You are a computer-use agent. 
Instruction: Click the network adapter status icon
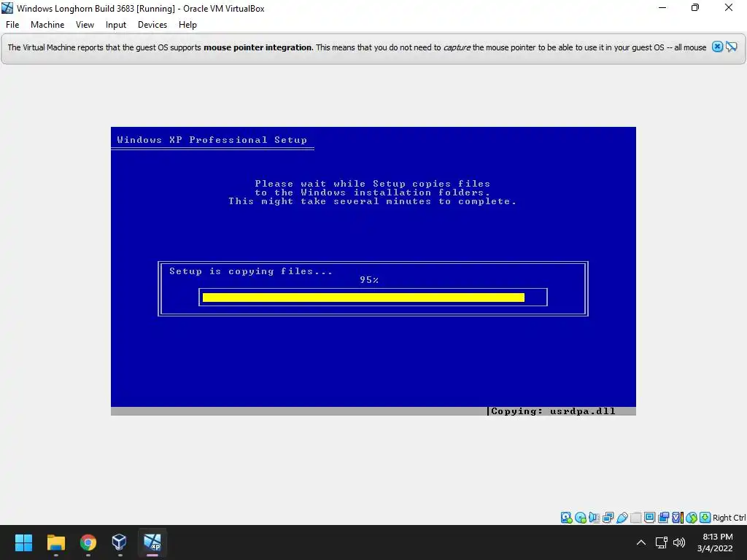click(x=608, y=518)
